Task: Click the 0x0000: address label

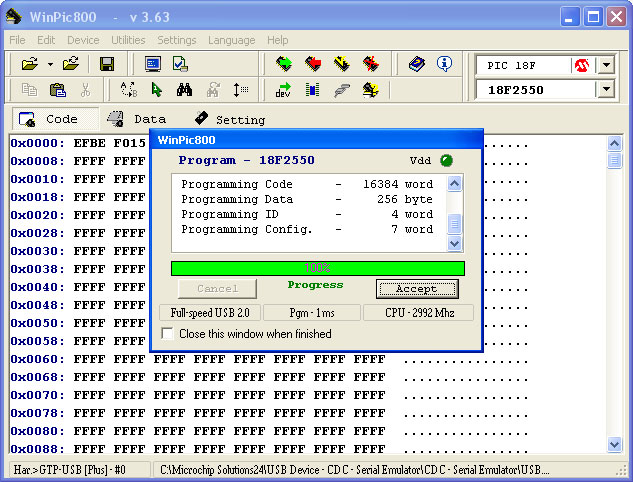Action: pyautogui.click(x=38, y=143)
